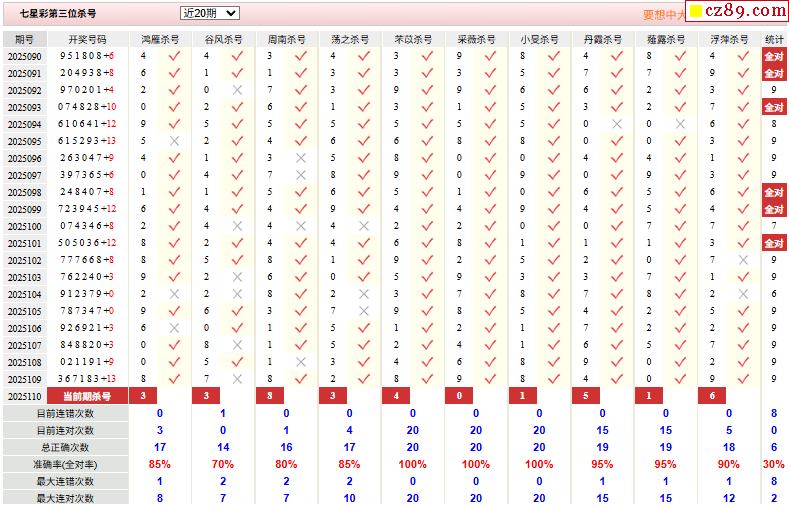Click the 70% accuracy value
The width and height of the screenshot is (789, 506).
[x=223, y=464]
